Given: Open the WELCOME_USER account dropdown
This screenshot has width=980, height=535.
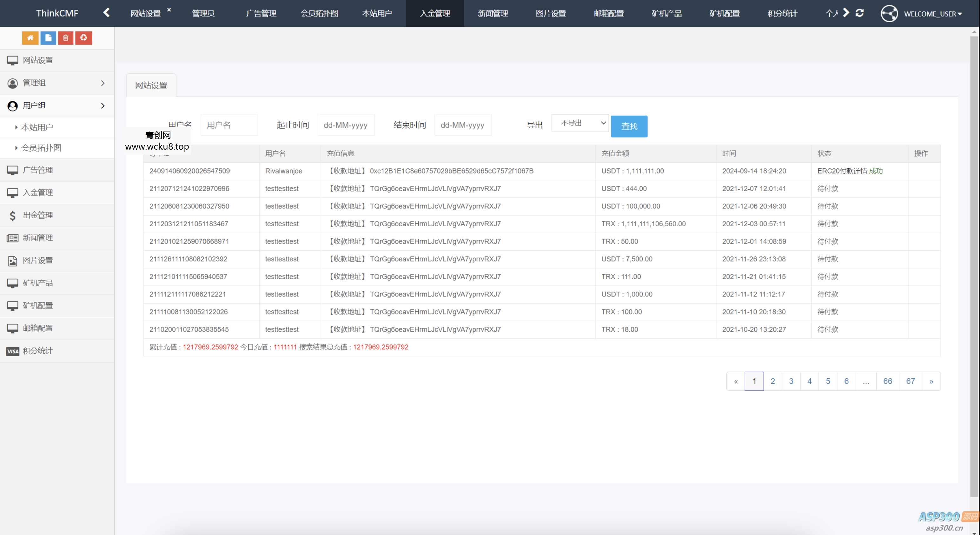Looking at the screenshot, I should (x=932, y=14).
